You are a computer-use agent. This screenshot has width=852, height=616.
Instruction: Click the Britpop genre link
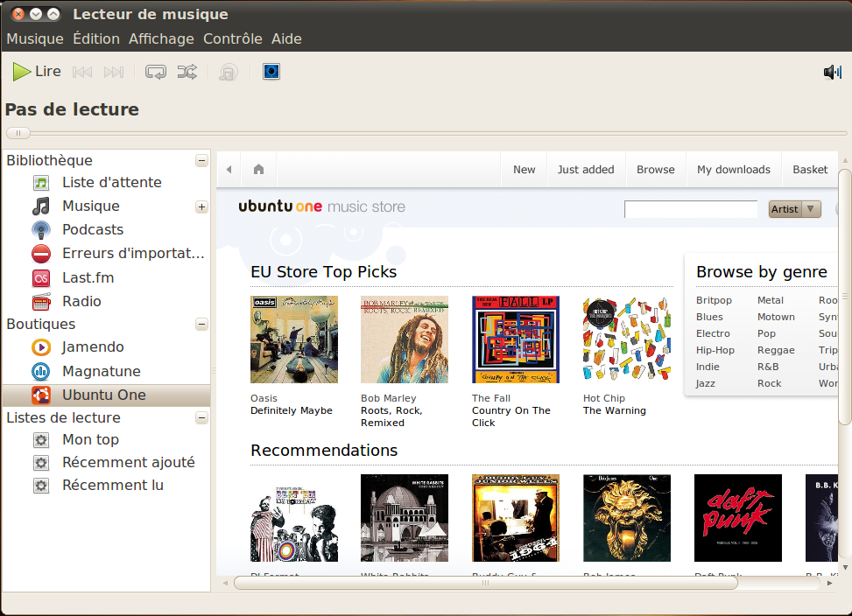(714, 300)
